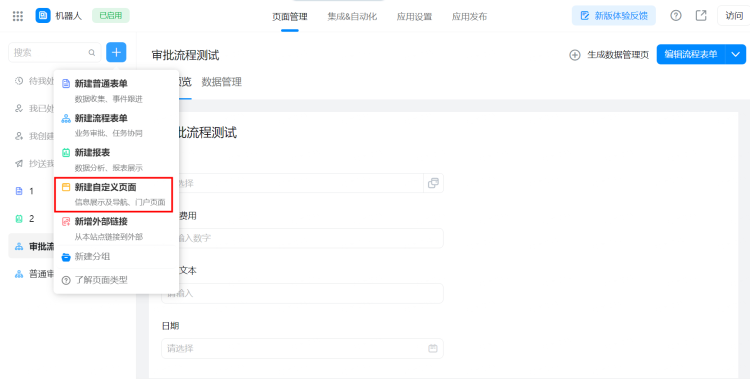Image resolution: width=750 pixels, height=379 pixels.
Task: Click the blue 机器人 app logo icon
Action: pos(43,16)
